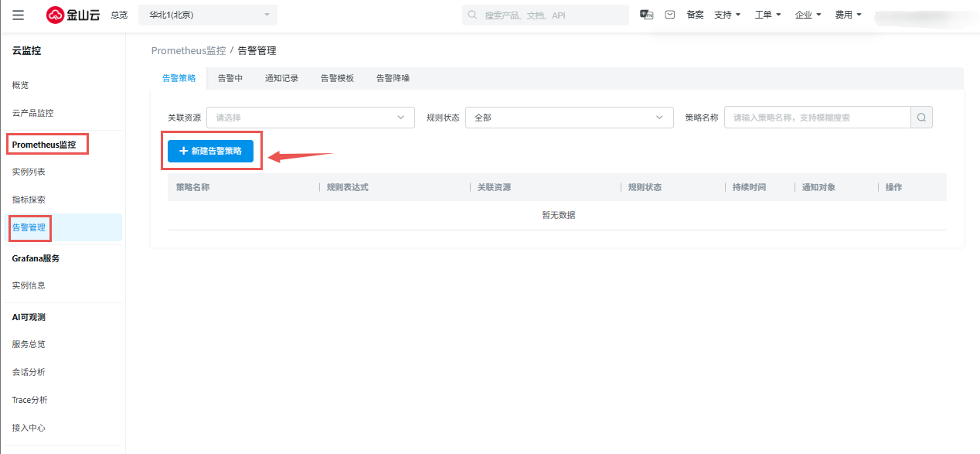980x454 pixels.
Task: Expand the 支持 menu
Action: click(x=727, y=15)
